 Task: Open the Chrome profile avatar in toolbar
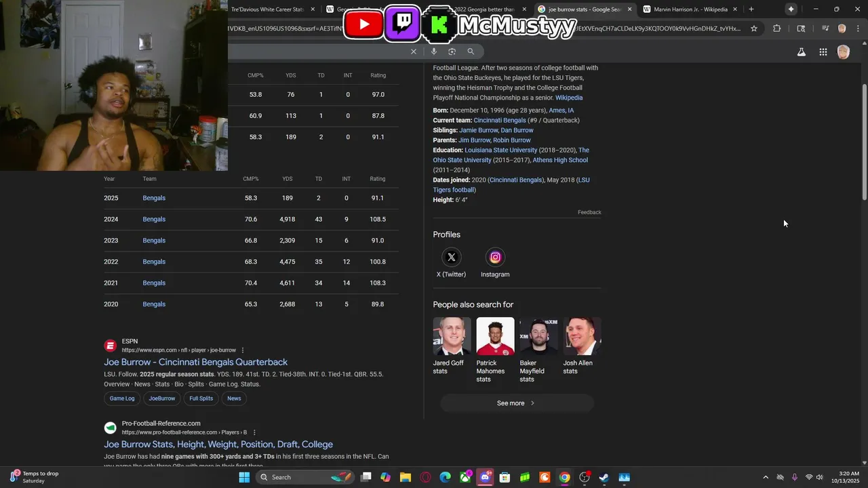(842, 28)
